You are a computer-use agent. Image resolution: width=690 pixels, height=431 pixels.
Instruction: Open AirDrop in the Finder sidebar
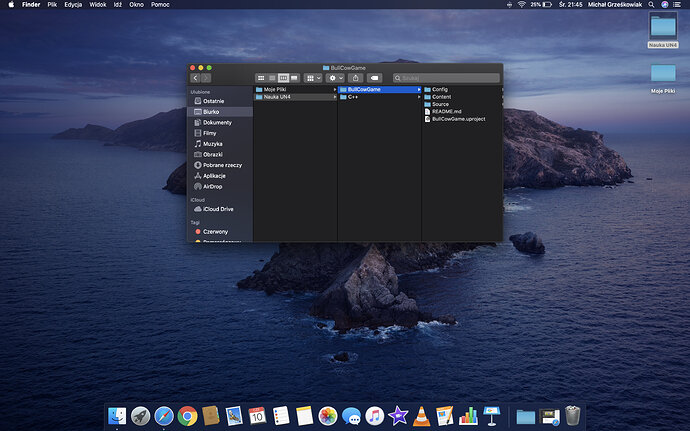(x=212, y=186)
